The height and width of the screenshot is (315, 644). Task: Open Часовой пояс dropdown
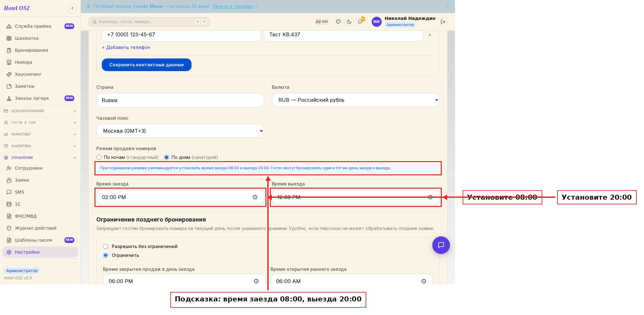[x=180, y=131]
